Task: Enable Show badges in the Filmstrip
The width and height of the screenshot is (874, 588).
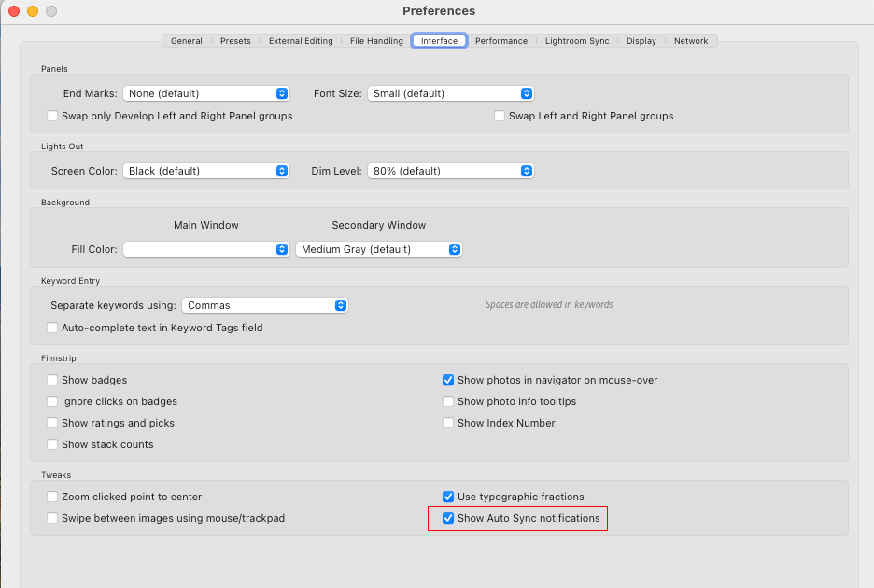Action: tap(52, 380)
